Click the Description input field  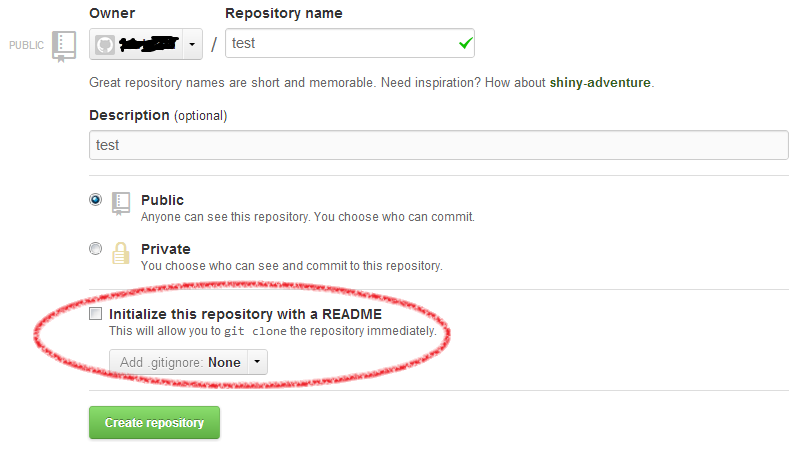click(x=438, y=145)
